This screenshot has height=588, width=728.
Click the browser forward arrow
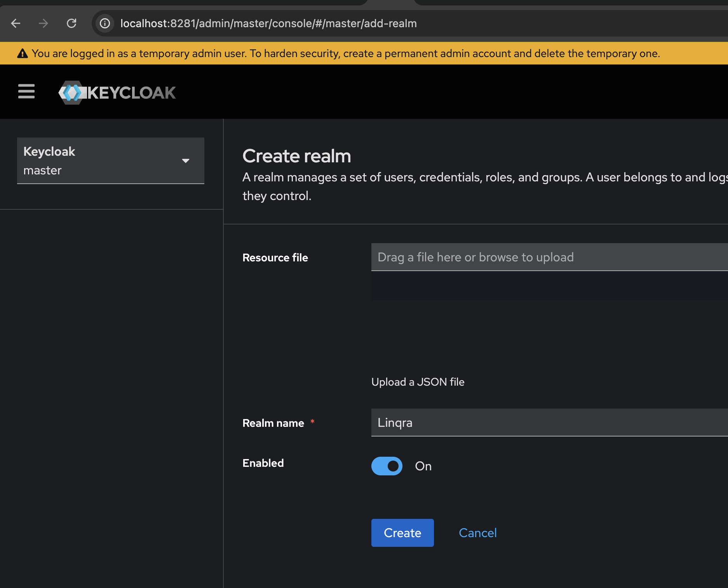coord(44,23)
